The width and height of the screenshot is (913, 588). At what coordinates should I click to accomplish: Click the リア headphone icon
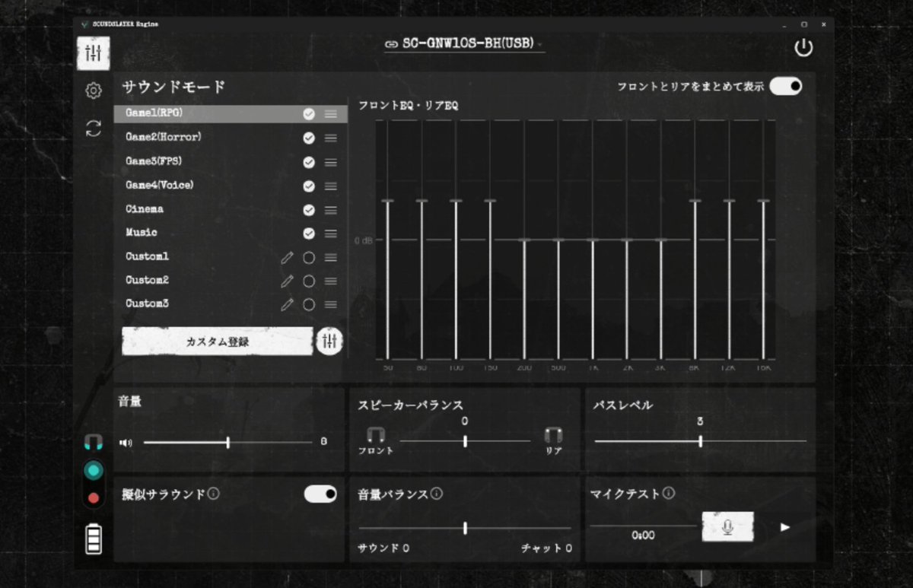coord(553,435)
